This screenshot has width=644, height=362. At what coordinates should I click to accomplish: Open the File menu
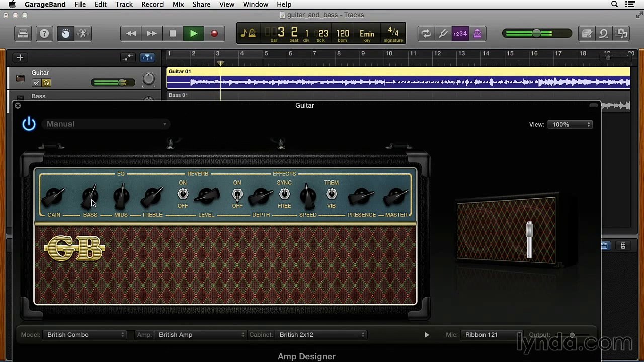[80, 5]
